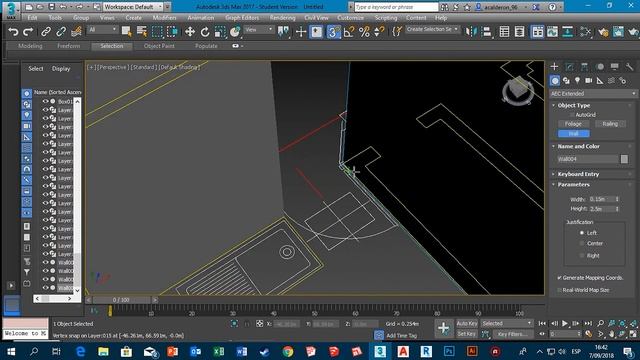Image resolution: width=640 pixels, height=360 pixels.
Task: Click the Select and Place tool
Action: (x=235, y=31)
